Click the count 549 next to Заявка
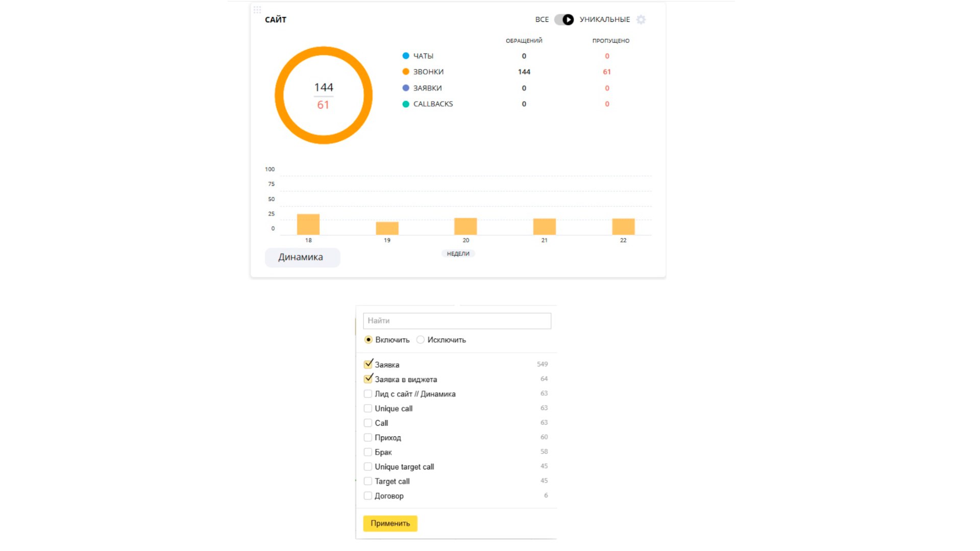The width and height of the screenshot is (980, 551). coord(542,364)
